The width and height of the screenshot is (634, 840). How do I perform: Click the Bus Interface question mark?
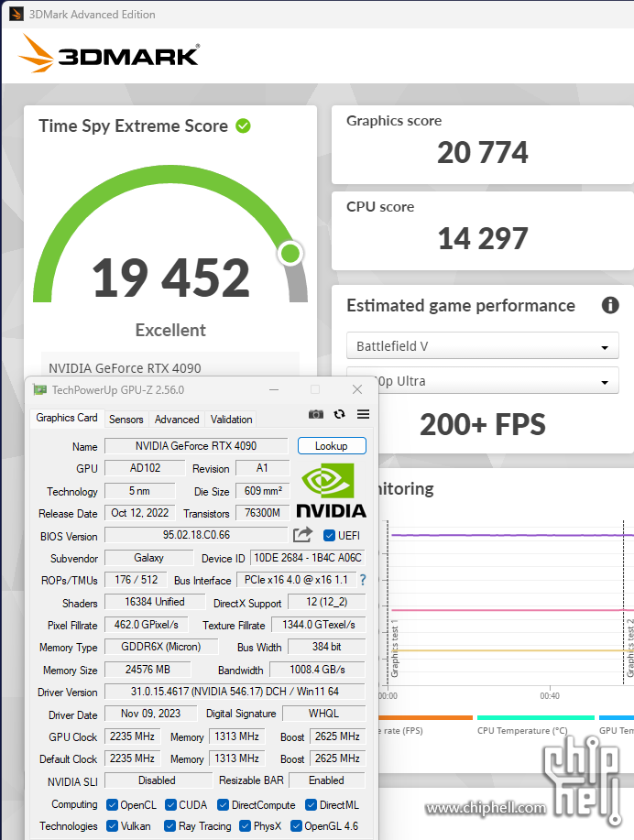coord(363,580)
